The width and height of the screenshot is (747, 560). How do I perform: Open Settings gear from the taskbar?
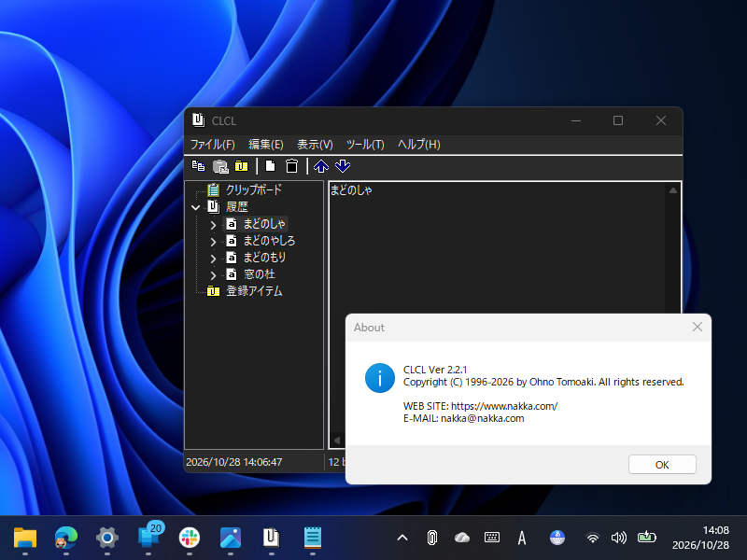107,538
